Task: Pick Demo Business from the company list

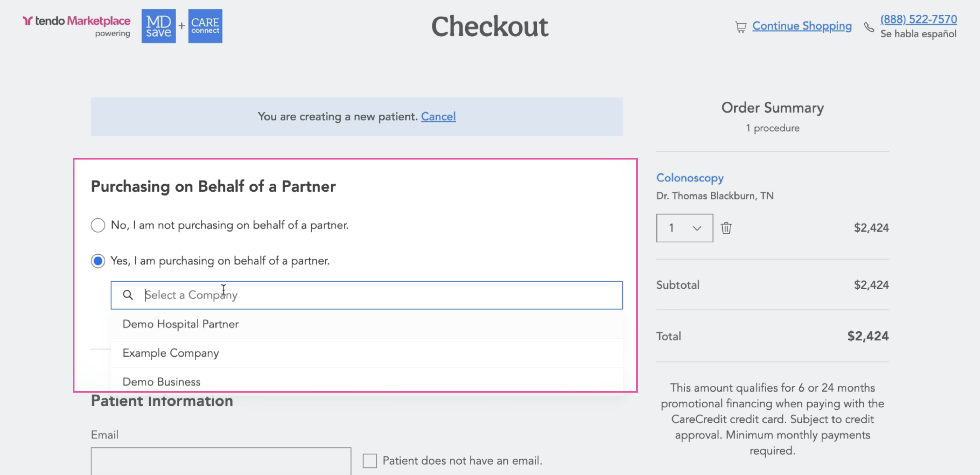Action: [367, 382]
